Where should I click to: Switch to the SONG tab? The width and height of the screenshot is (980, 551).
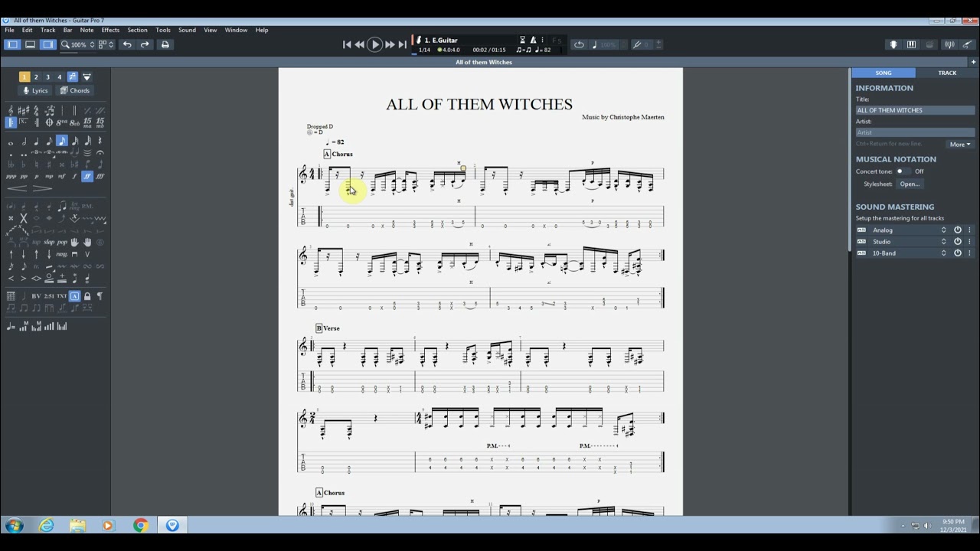(x=884, y=73)
